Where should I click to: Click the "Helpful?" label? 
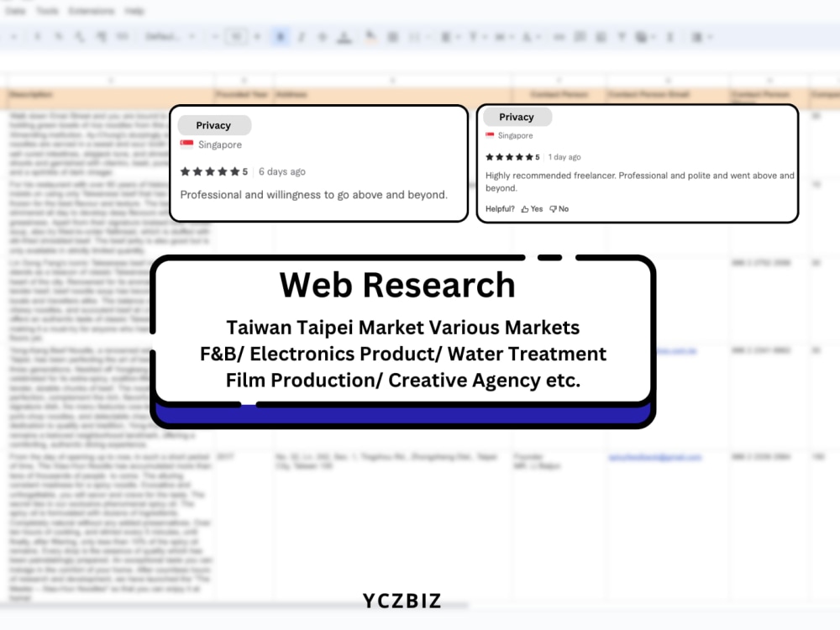click(x=500, y=209)
